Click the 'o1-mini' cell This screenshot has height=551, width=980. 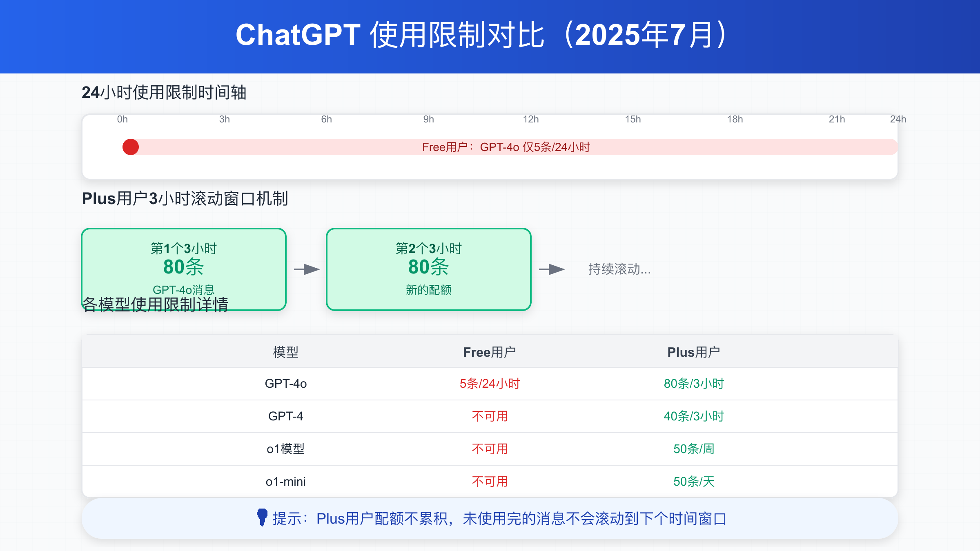pyautogui.click(x=286, y=482)
